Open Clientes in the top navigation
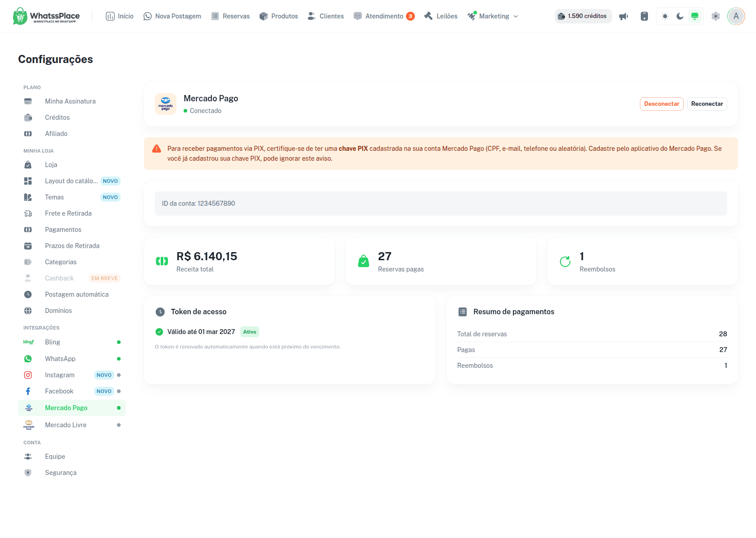Viewport: 756px width, 538px height. point(326,16)
